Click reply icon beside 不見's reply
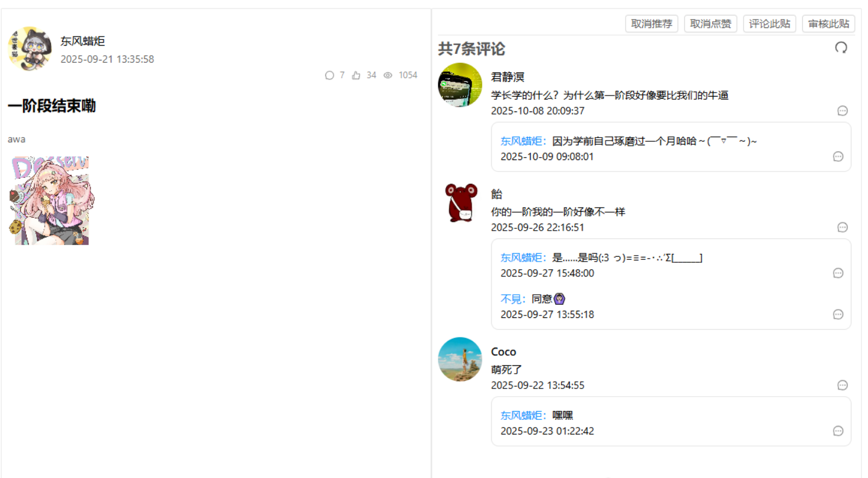 (838, 314)
